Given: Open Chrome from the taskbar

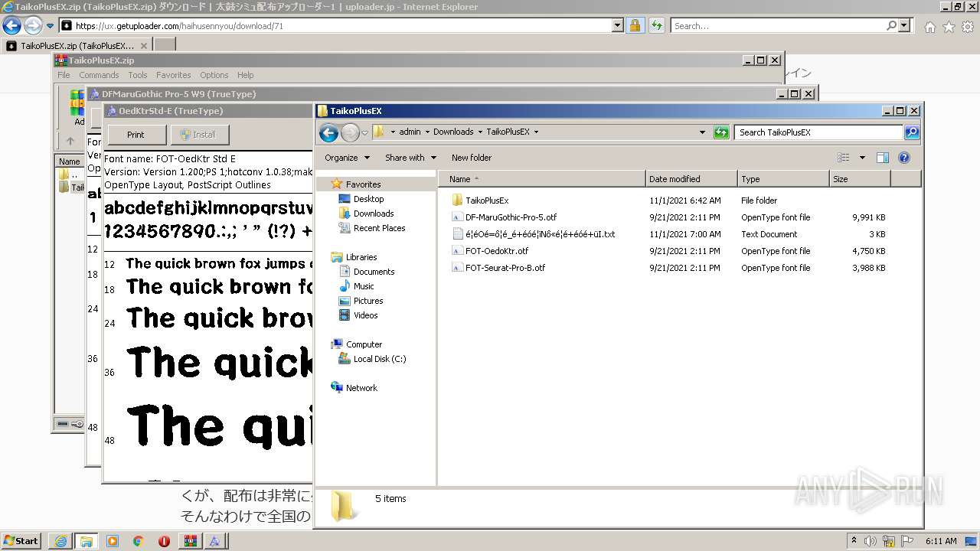Looking at the screenshot, I should pyautogui.click(x=139, y=541).
